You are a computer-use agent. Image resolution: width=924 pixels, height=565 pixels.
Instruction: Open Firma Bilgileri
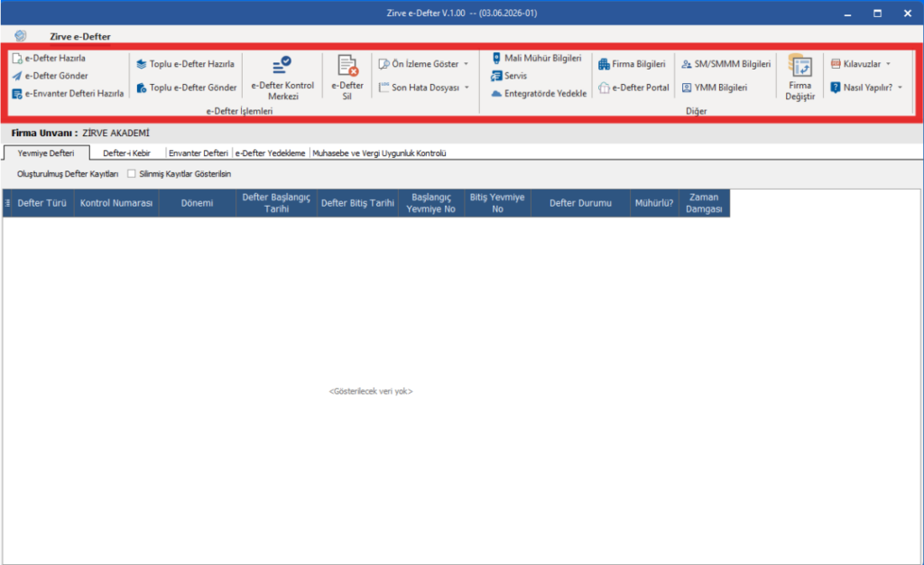632,64
